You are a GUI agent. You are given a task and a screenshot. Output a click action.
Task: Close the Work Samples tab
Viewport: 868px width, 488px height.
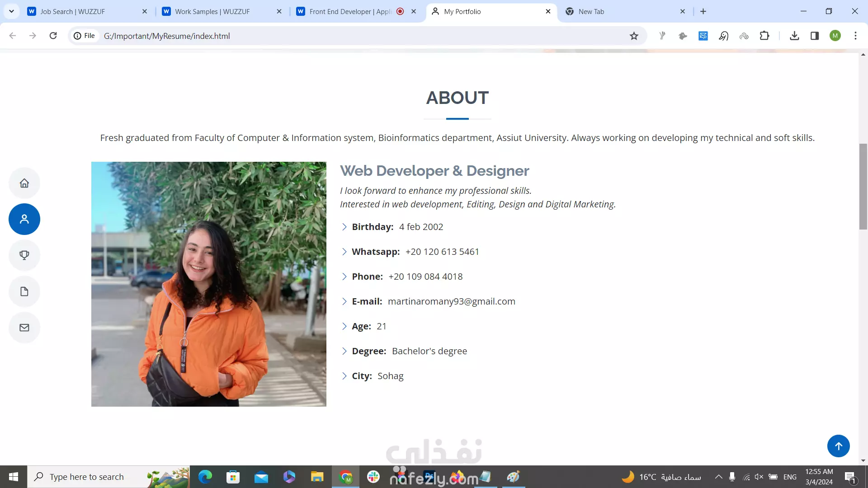pos(279,11)
